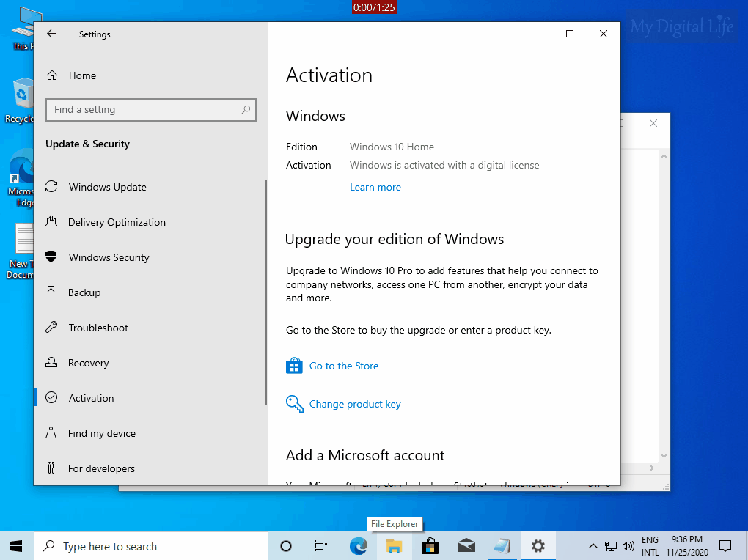The image size is (748, 560).
Task: Select the This PC desktop icon
Action: [x=22, y=29]
